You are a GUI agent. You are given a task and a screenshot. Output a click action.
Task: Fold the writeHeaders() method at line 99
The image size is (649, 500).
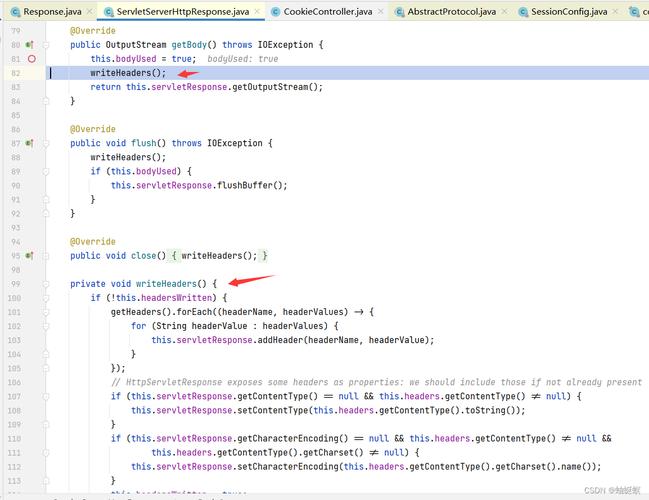(47, 283)
